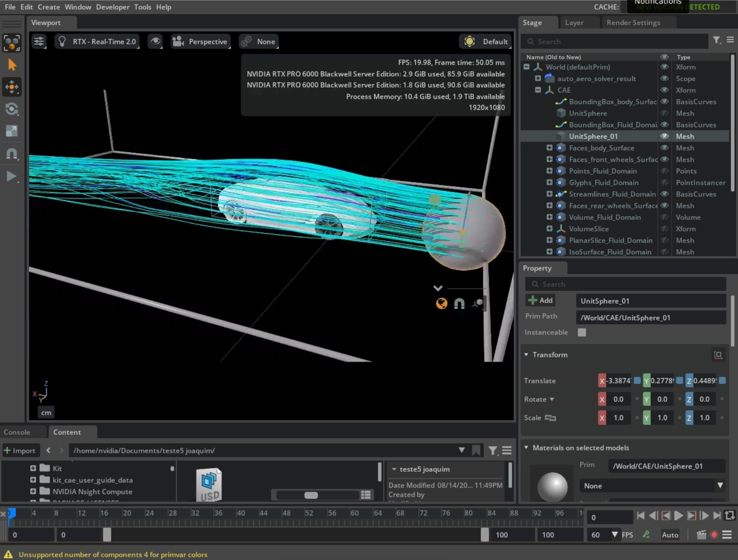Click the Auto keying button
The image size is (738, 560).
point(670,535)
